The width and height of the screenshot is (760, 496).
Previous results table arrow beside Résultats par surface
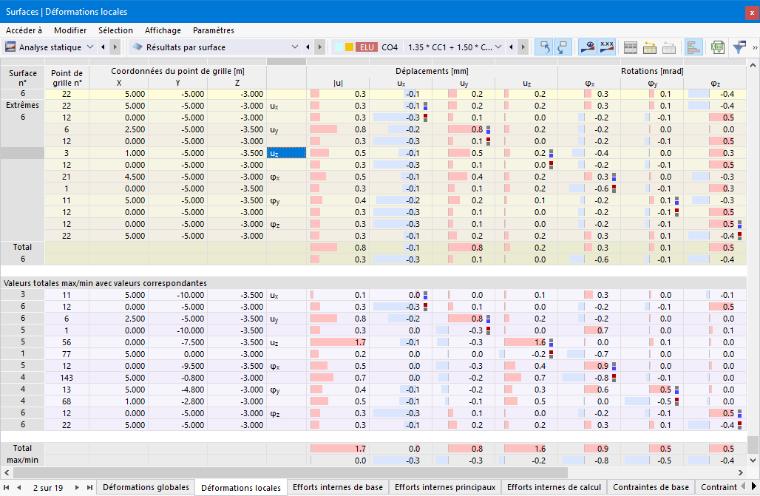point(308,47)
